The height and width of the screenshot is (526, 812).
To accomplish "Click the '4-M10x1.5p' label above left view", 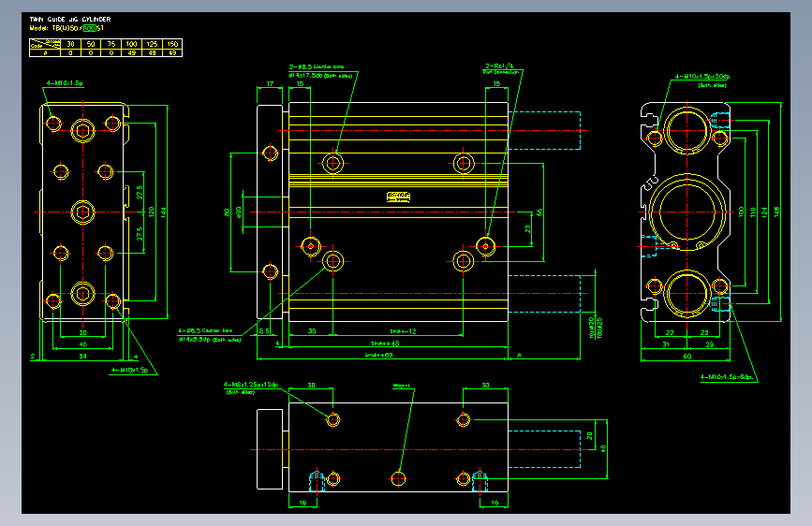I will [x=65, y=83].
